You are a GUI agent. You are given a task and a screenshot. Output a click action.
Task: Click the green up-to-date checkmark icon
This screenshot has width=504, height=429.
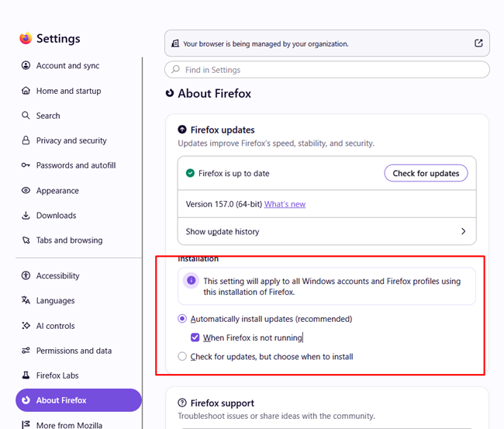(x=190, y=173)
